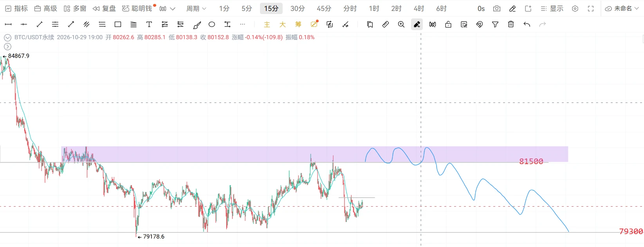Screen dimensions: 644x247
Task: Open the drawing filter funnel
Action: (495, 24)
